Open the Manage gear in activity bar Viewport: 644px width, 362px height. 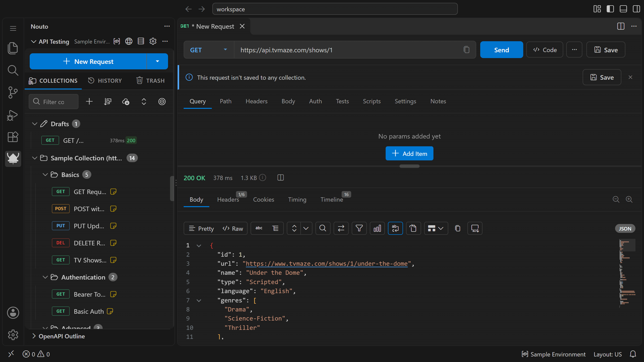coord(13,335)
